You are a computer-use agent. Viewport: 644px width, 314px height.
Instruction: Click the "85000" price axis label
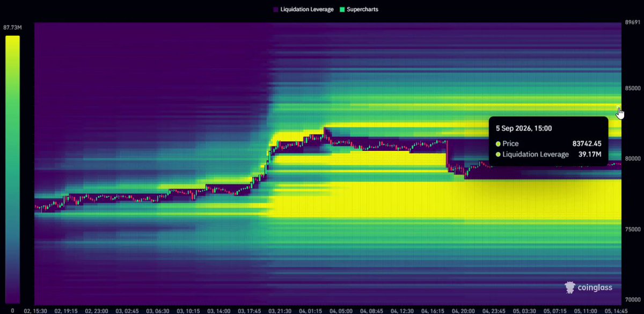[632, 89]
